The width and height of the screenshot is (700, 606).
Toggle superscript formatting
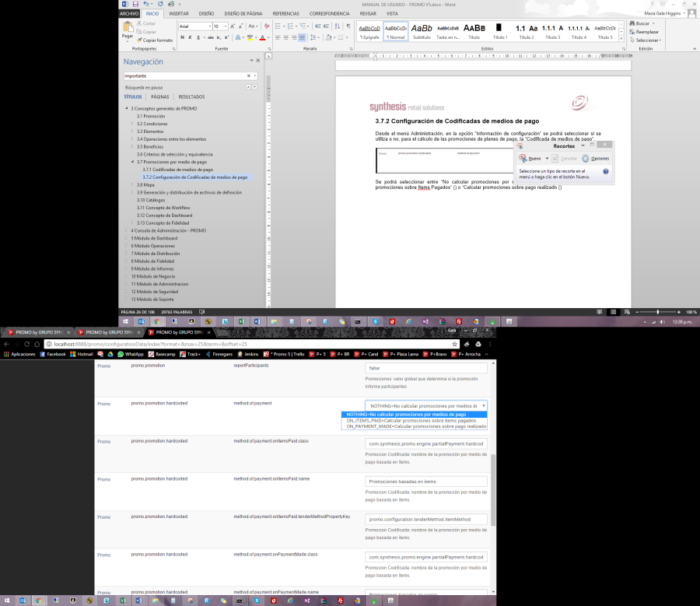coord(227,37)
